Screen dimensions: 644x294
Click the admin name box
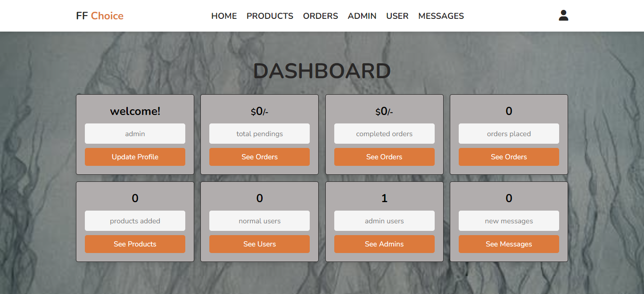coord(135,134)
